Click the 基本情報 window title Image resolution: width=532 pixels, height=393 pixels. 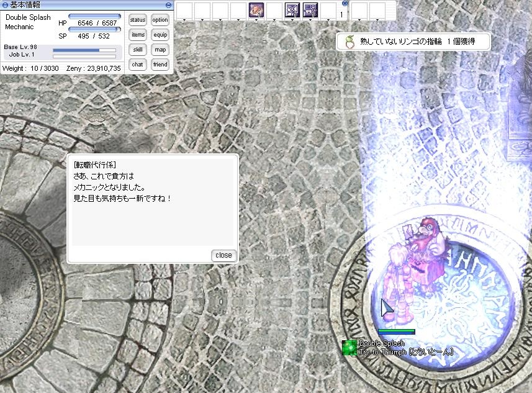pos(25,5)
